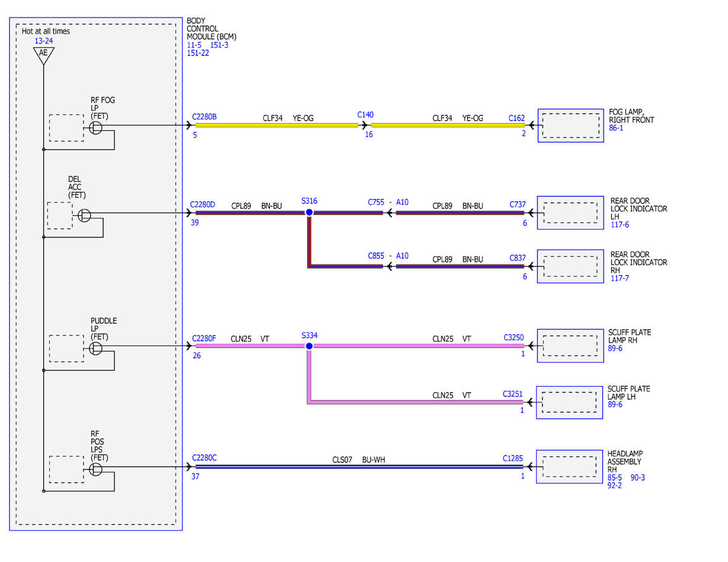
Task: Open connector C140 label
Action: pyautogui.click(x=366, y=114)
